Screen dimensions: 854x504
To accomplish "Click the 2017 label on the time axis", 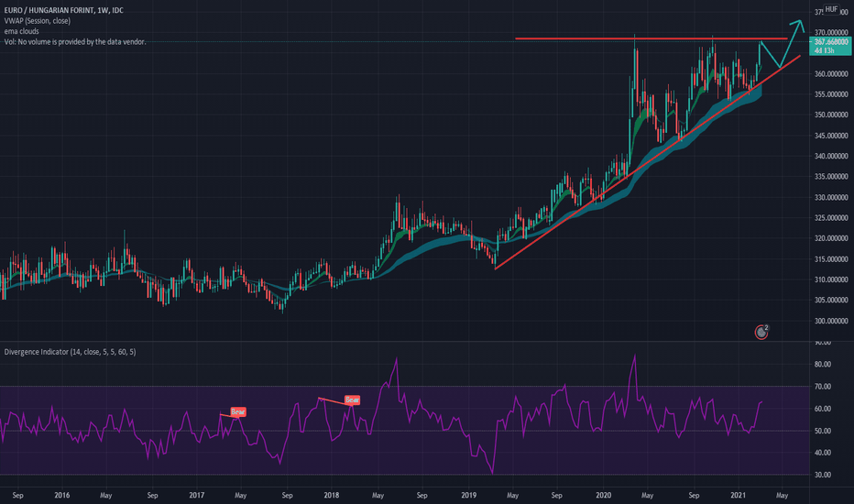I will (x=197, y=495).
